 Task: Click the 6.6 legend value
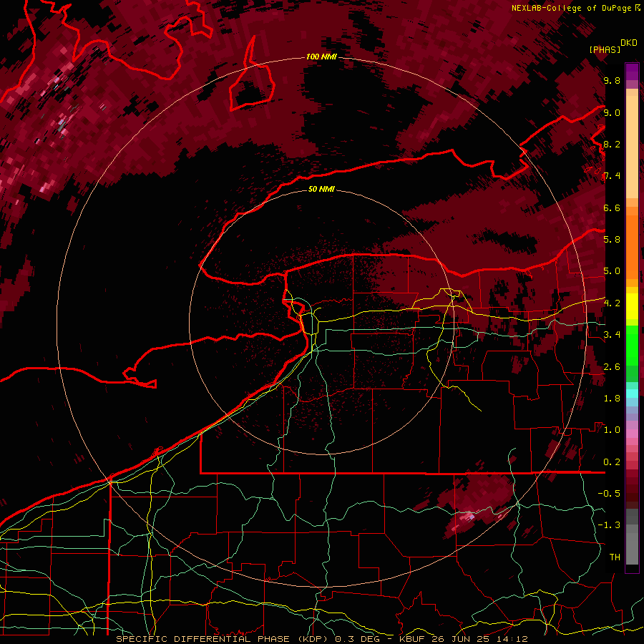tap(612, 208)
